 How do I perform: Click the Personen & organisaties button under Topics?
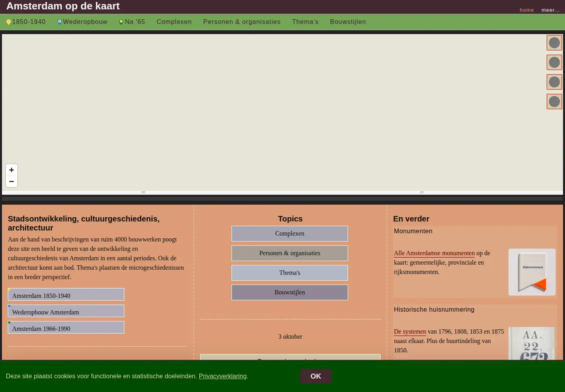point(290,253)
